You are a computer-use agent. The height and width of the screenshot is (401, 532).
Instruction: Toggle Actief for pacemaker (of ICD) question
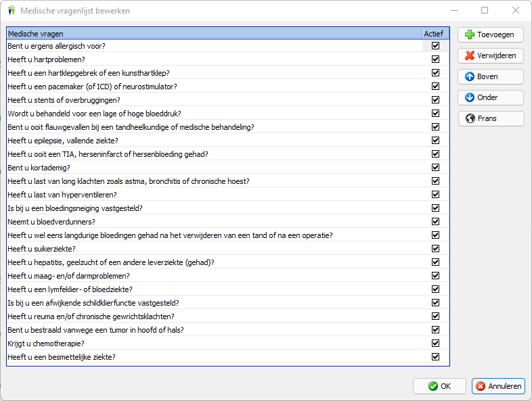[x=436, y=87]
